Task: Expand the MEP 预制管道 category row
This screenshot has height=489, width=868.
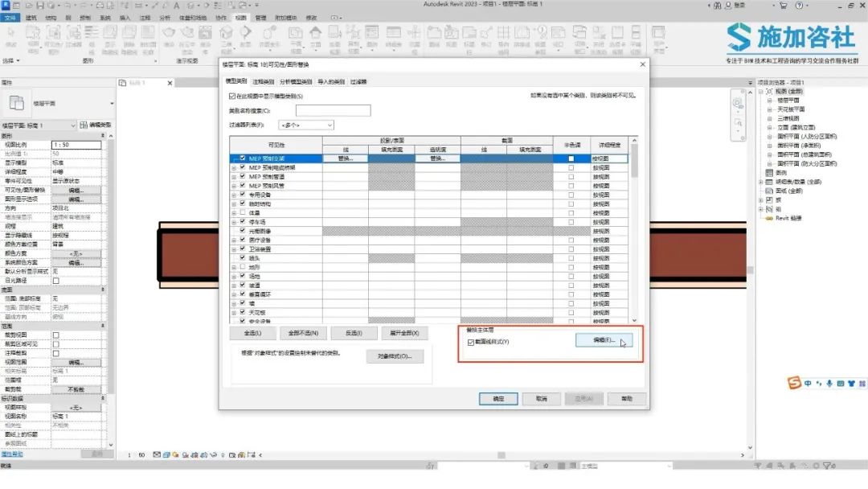Action: coord(235,177)
